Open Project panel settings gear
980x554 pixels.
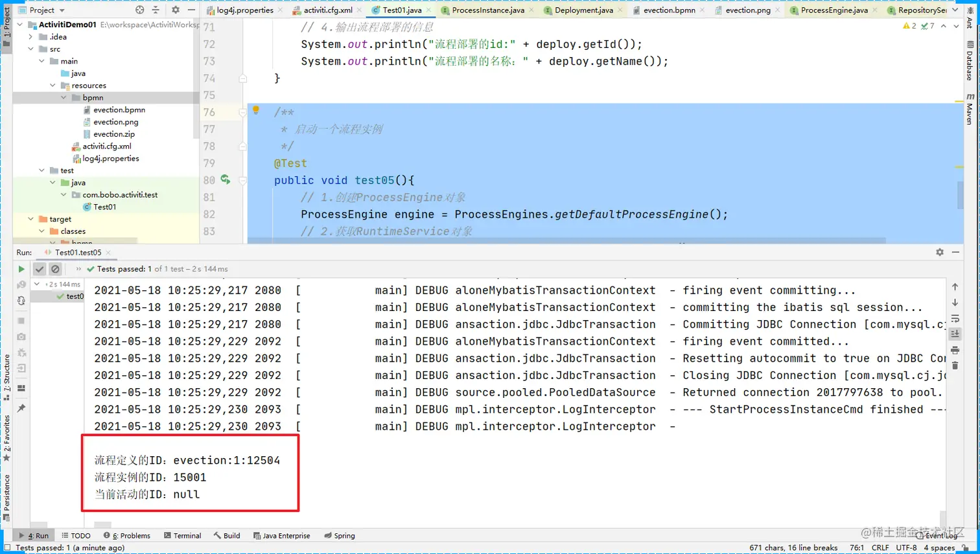(176, 10)
